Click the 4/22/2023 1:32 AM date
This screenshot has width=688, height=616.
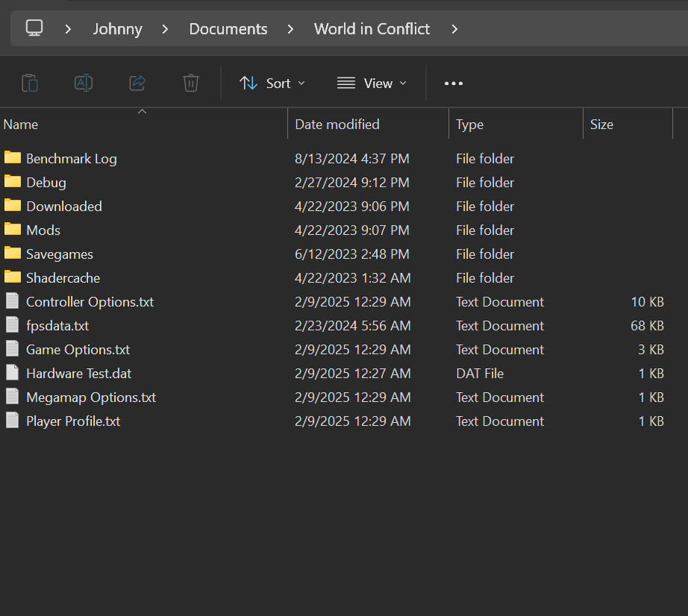pyautogui.click(x=353, y=278)
